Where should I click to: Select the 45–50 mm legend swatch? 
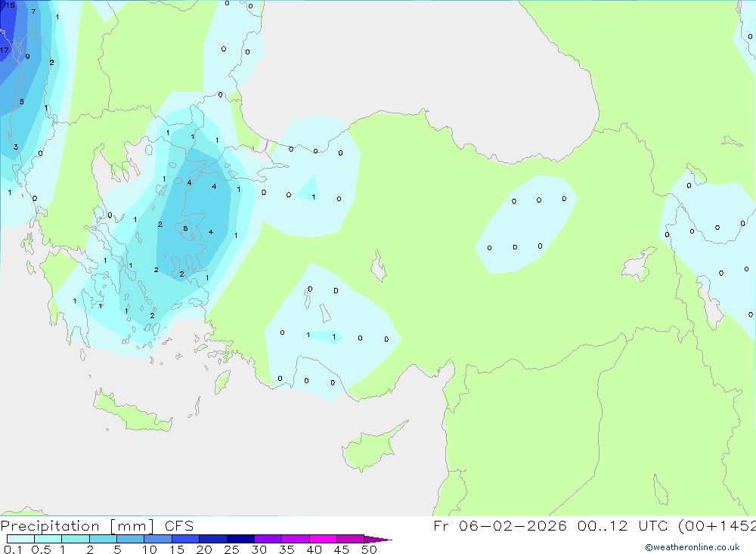(x=351, y=539)
